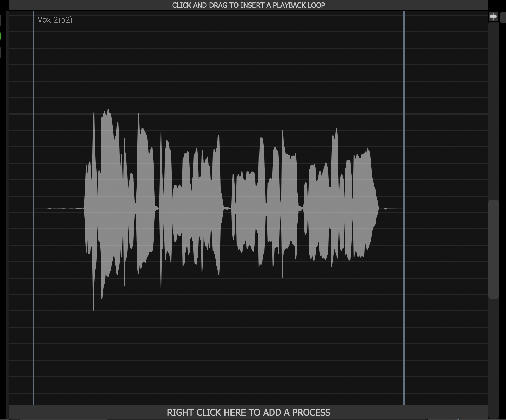506x420 pixels.
Task: Click the small blip after the waveform
Action: point(385,208)
